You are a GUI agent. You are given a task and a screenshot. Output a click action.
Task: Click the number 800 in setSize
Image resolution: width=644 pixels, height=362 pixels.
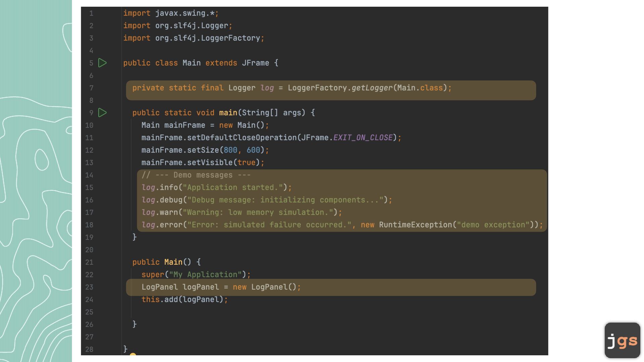230,150
